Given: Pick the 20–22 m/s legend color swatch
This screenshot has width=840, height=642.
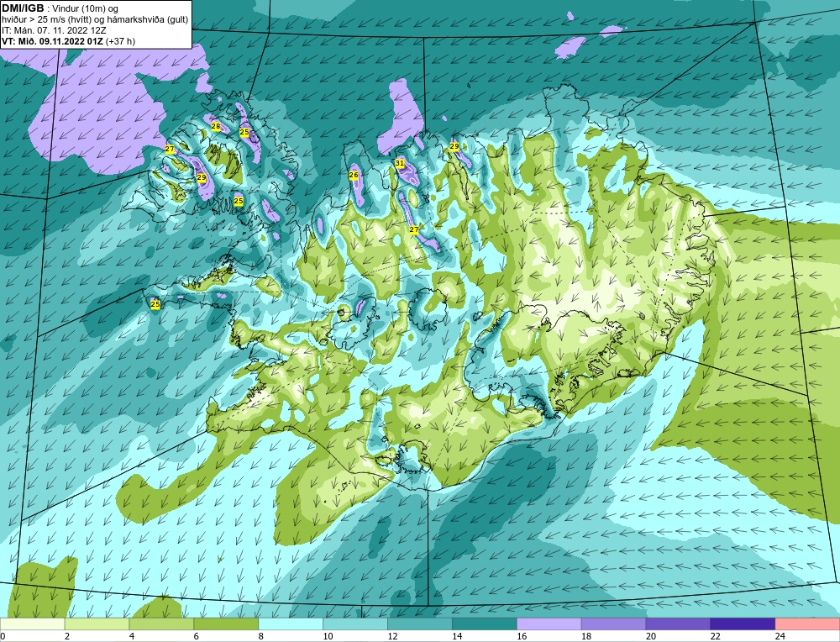Looking at the screenshot, I should pyautogui.click(x=678, y=624).
